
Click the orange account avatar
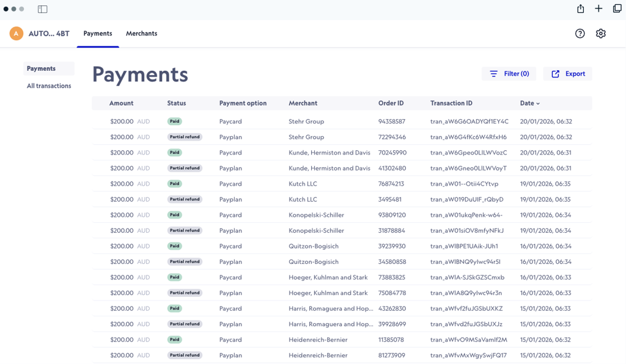click(17, 34)
